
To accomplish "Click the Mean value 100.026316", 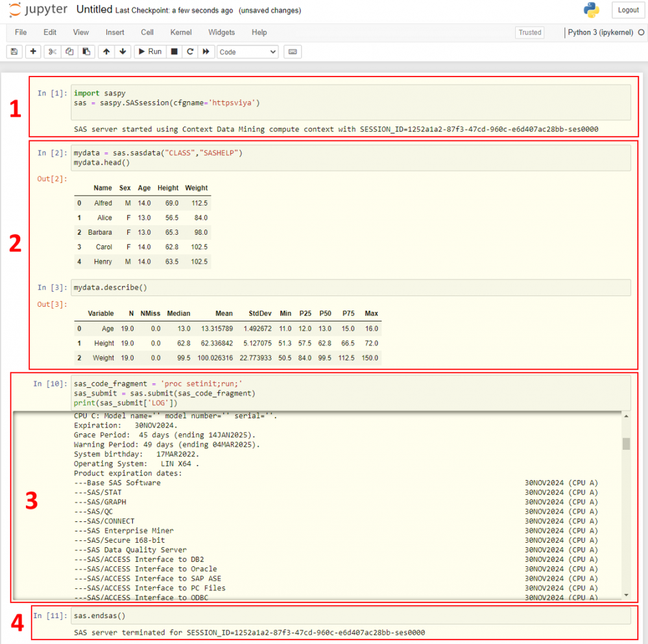I will [215, 358].
